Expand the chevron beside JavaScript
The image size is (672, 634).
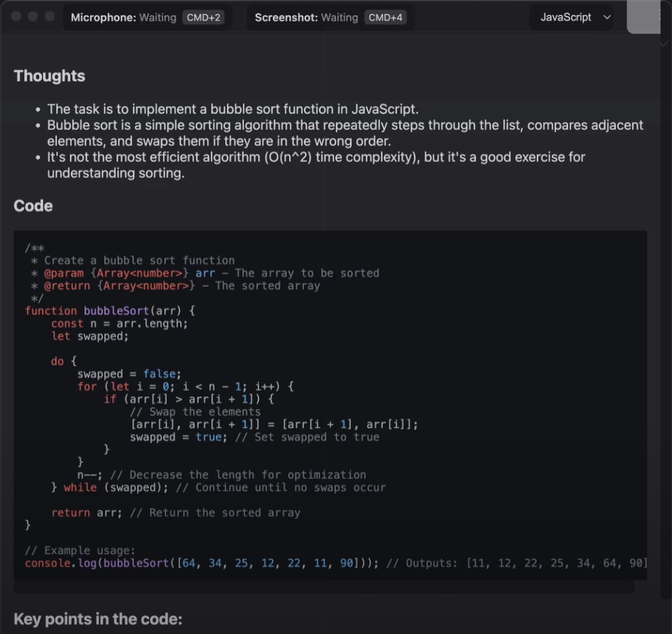pyautogui.click(x=606, y=18)
